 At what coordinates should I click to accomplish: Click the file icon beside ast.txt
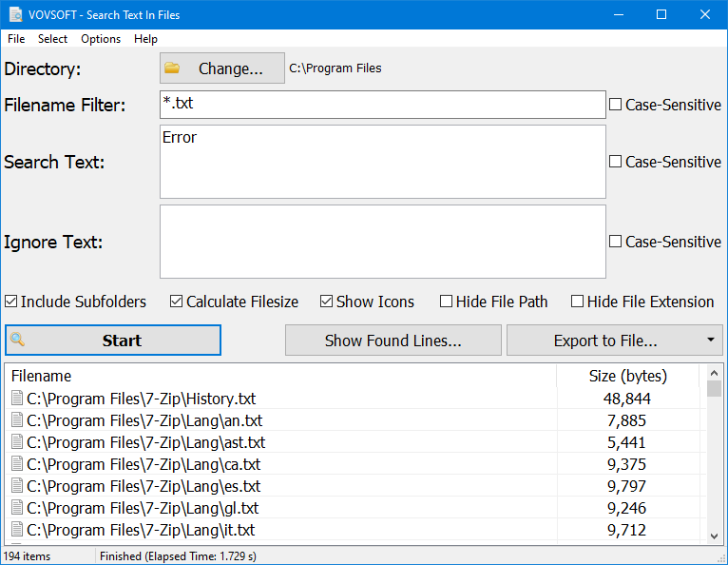[x=17, y=442]
